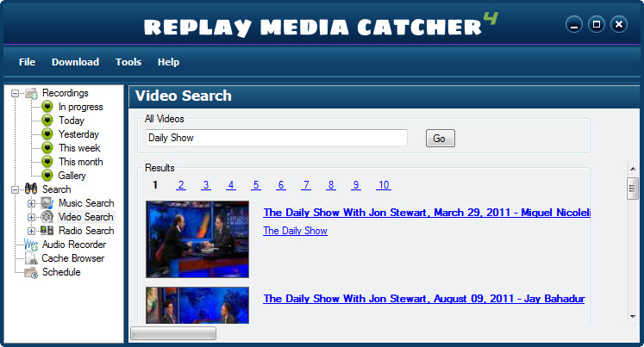Go to results page 4
The width and height of the screenshot is (644, 347).
[x=231, y=185]
